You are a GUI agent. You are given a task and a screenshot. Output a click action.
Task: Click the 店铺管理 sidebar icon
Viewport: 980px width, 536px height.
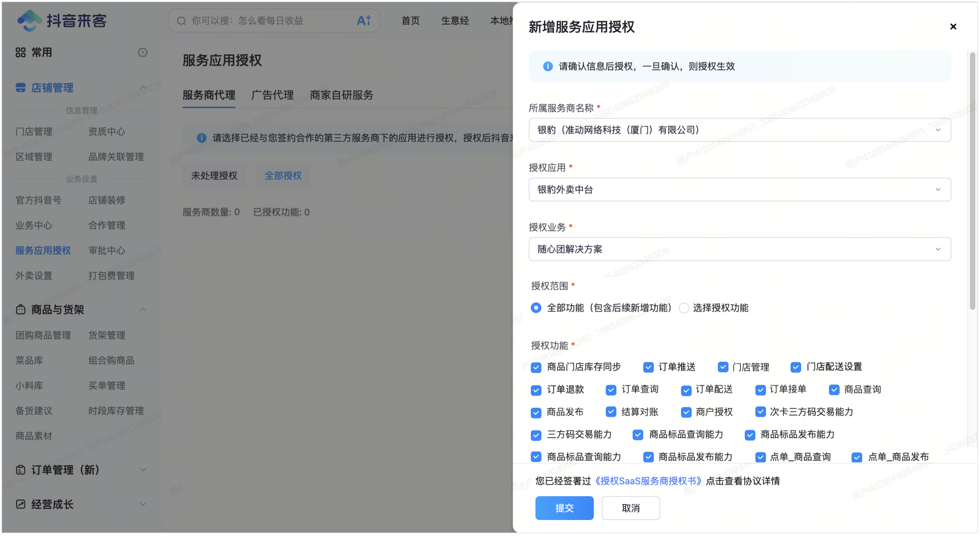(x=20, y=88)
